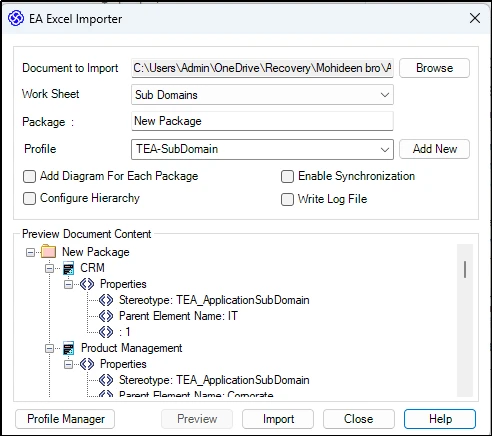Enable Add Diagram For Each Package checkbox

[29, 176]
